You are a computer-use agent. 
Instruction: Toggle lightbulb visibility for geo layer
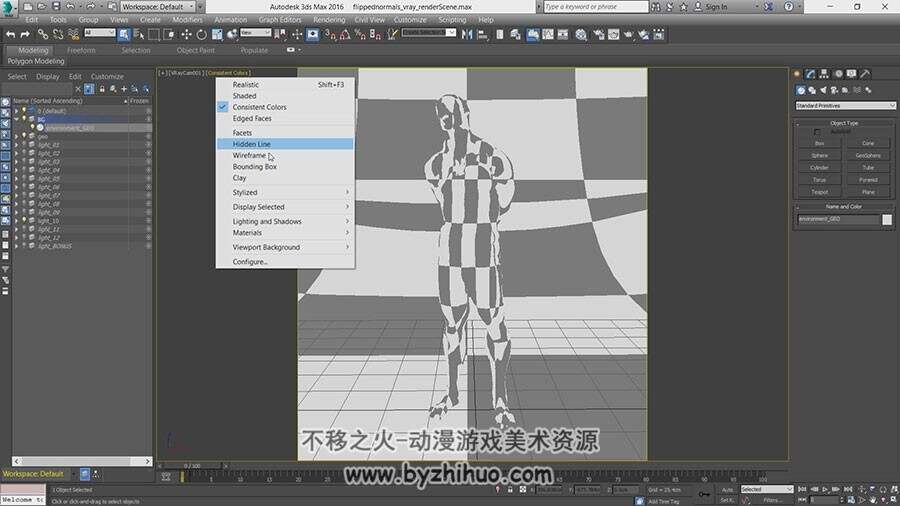24,136
